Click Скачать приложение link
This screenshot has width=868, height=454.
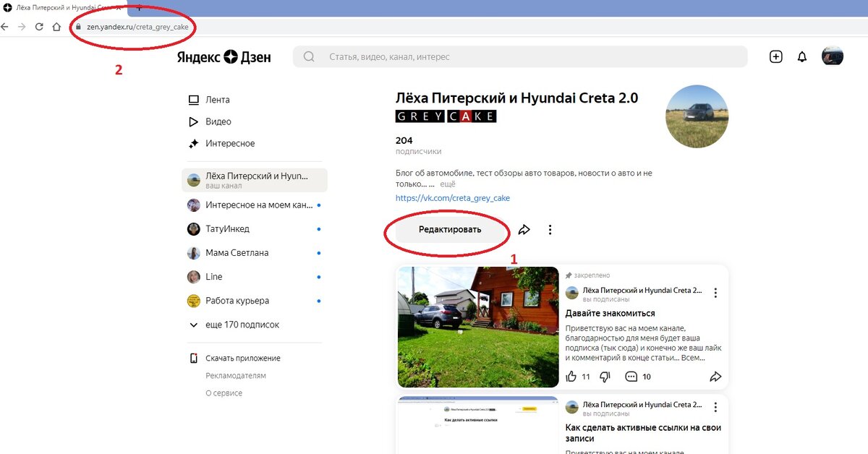pos(243,358)
